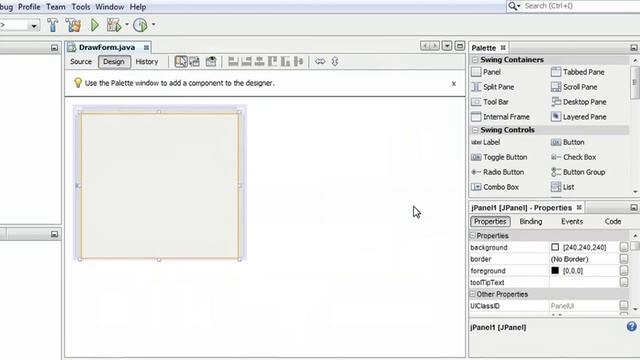Enable Connection Mode in the designer toolbar

point(195,62)
